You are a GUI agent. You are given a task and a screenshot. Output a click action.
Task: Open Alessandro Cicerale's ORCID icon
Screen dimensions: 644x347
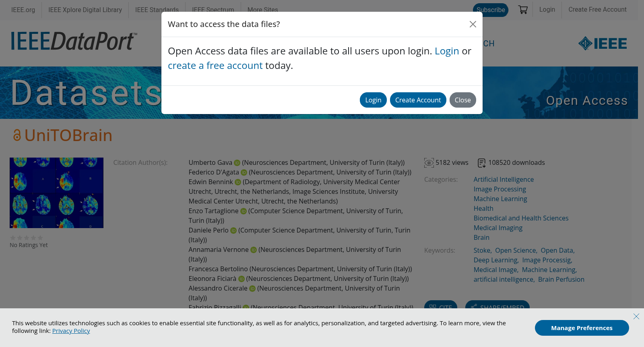click(x=252, y=289)
